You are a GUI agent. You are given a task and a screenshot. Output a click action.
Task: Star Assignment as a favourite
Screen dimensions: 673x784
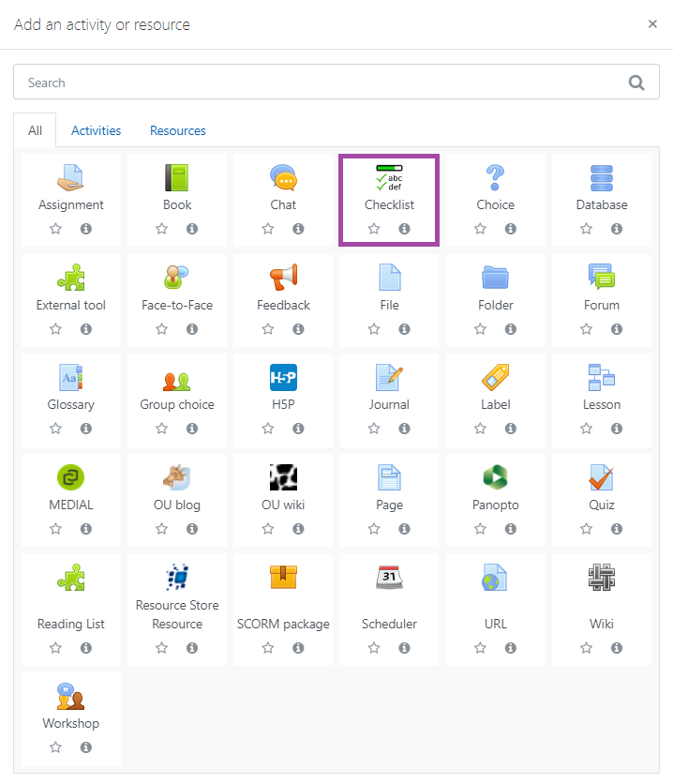click(55, 228)
